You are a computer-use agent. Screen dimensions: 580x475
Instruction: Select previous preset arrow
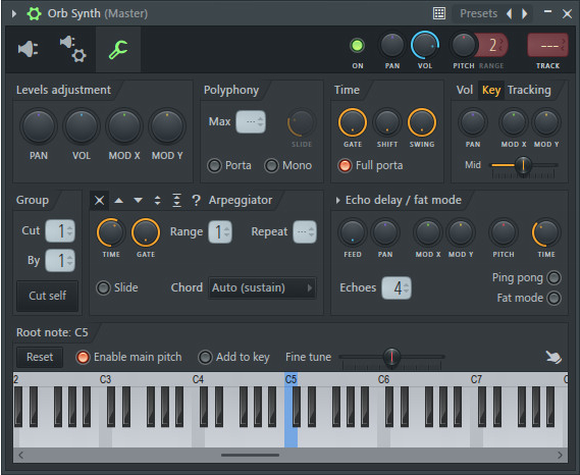509,14
